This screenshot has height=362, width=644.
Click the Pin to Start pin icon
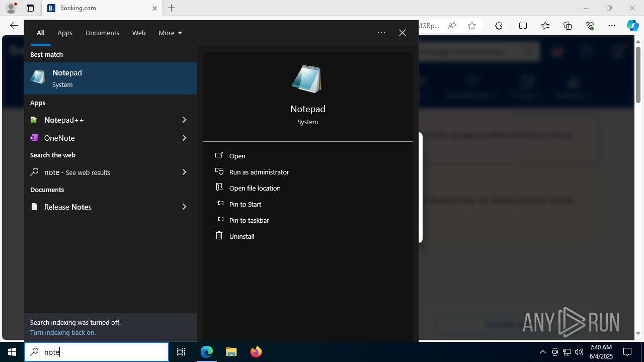pyautogui.click(x=219, y=204)
